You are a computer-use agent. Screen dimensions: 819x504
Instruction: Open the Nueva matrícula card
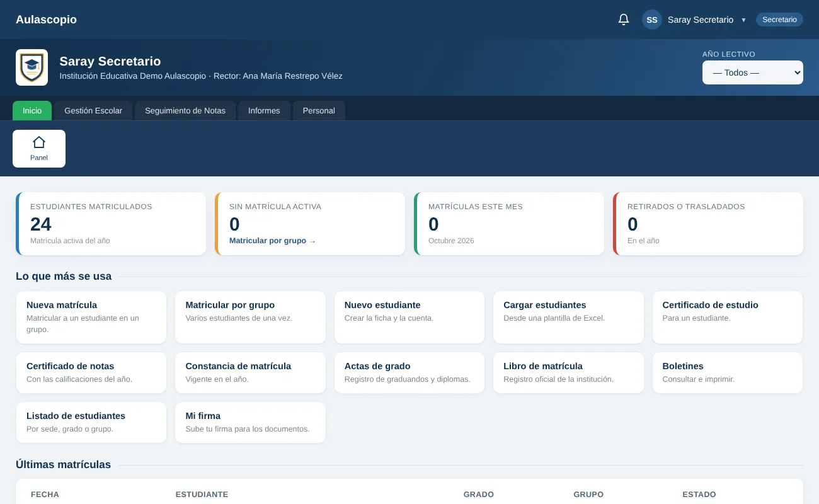91,317
